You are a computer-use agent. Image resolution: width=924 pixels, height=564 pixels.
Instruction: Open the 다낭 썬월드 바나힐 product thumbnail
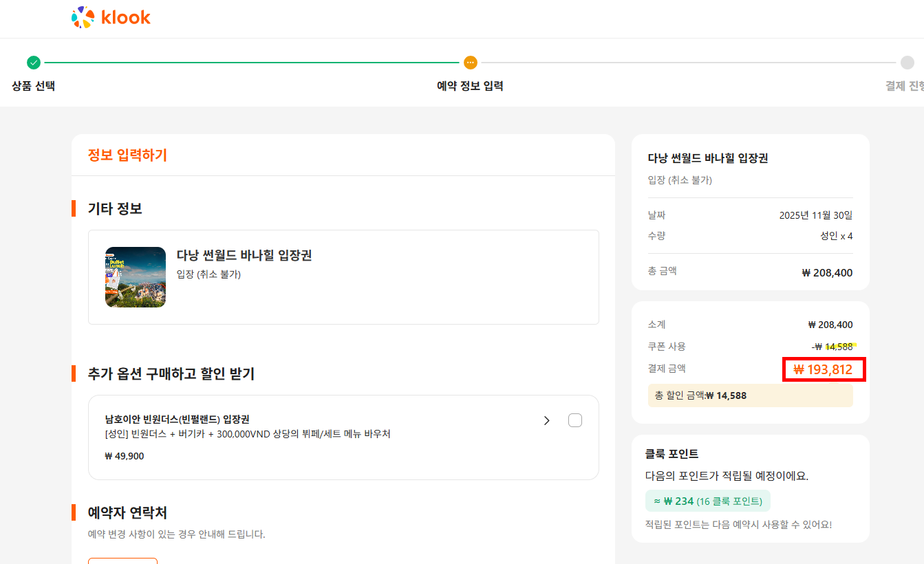136,277
